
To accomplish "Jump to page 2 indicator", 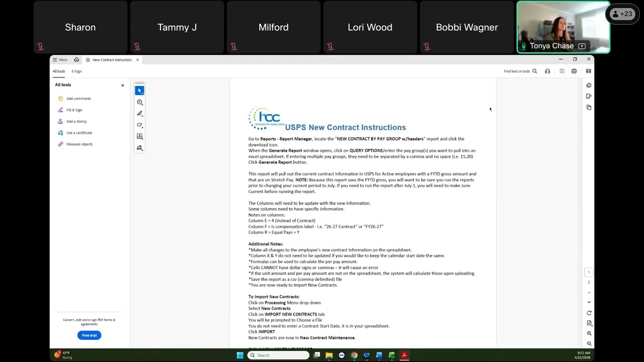I will pos(589,283).
